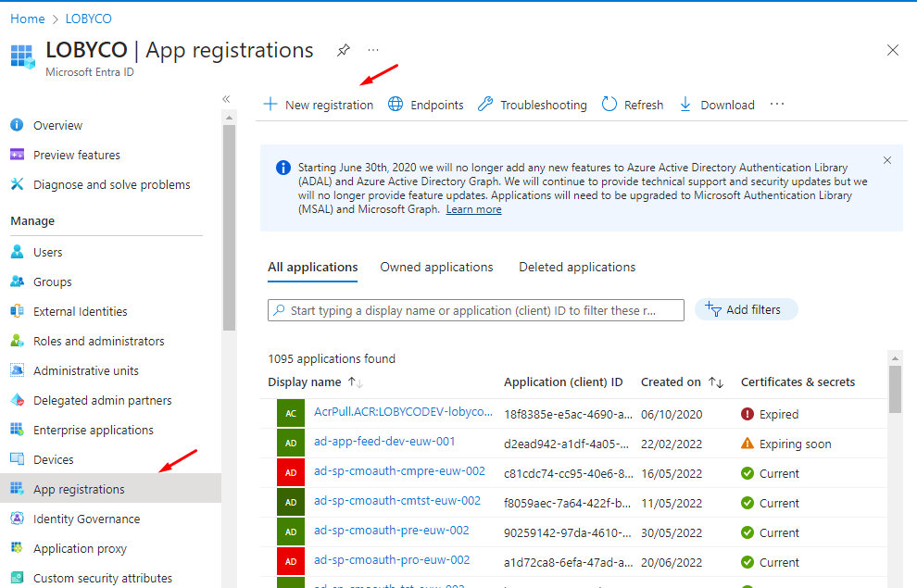Click the Application (client) ID column header
The image size is (917, 588).
[x=563, y=382]
